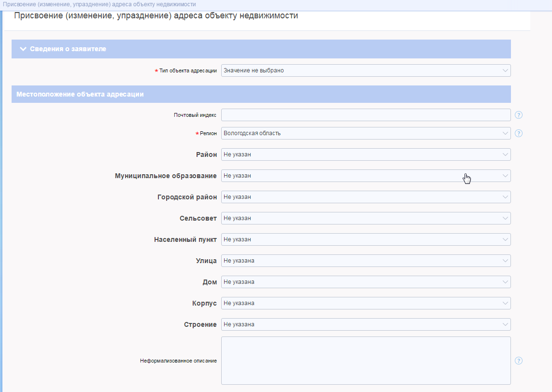Click the Местоположение объекта адресации section header
The image size is (552, 392).
coord(80,94)
